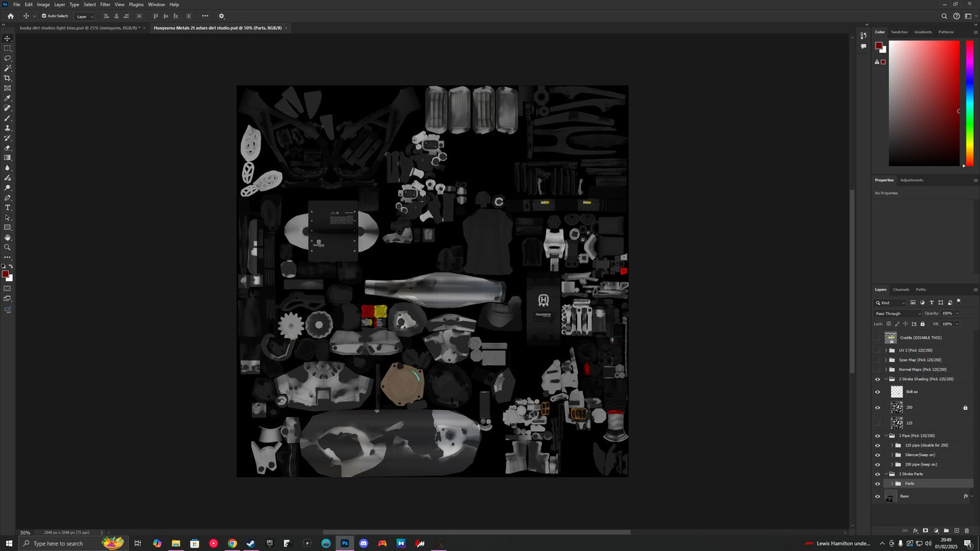Open the Pass Through blend mode dropdown
The image size is (980, 551).
pos(898,314)
